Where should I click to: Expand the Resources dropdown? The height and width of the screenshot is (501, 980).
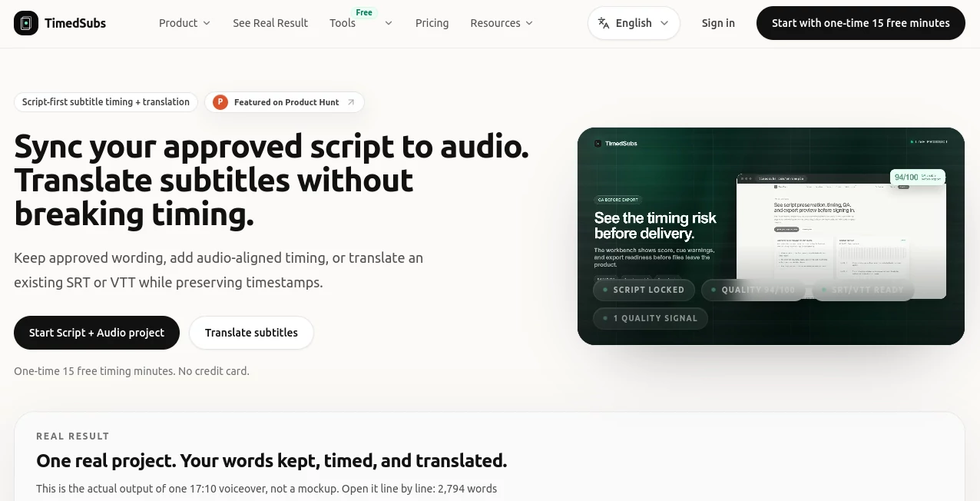(502, 23)
